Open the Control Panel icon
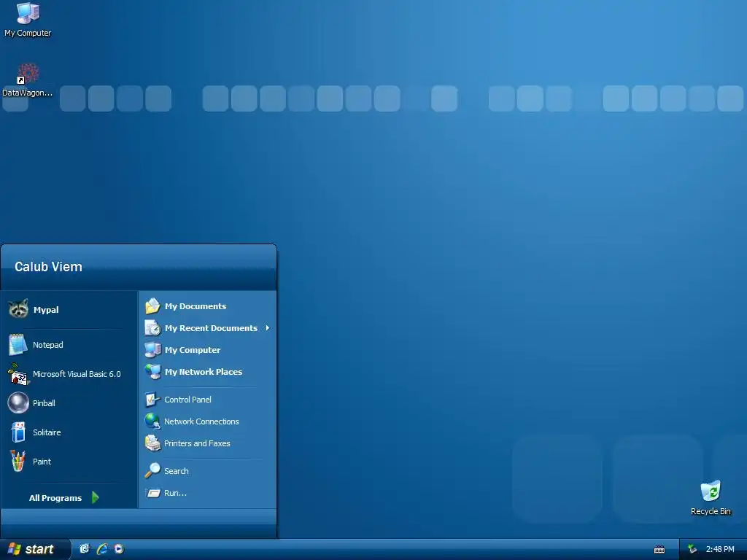The height and width of the screenshot is (560, 747). tap(152, 400)
